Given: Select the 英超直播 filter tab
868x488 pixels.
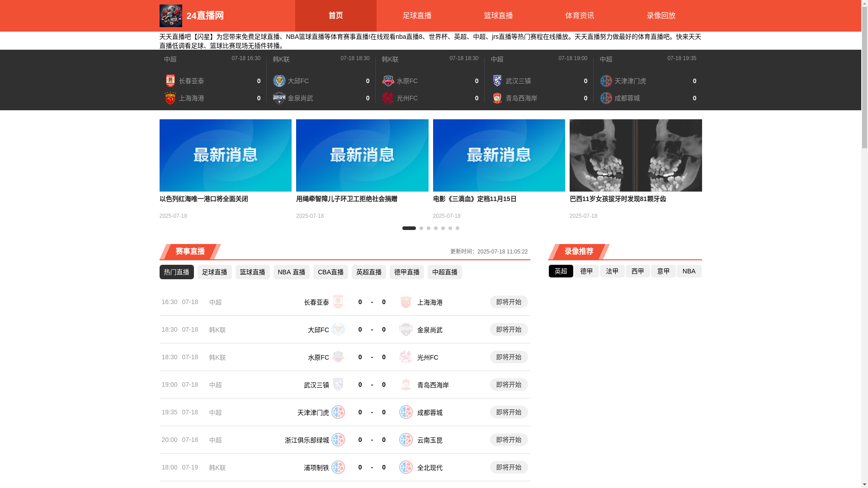Looking at the screenshot, I should [369, 272].
